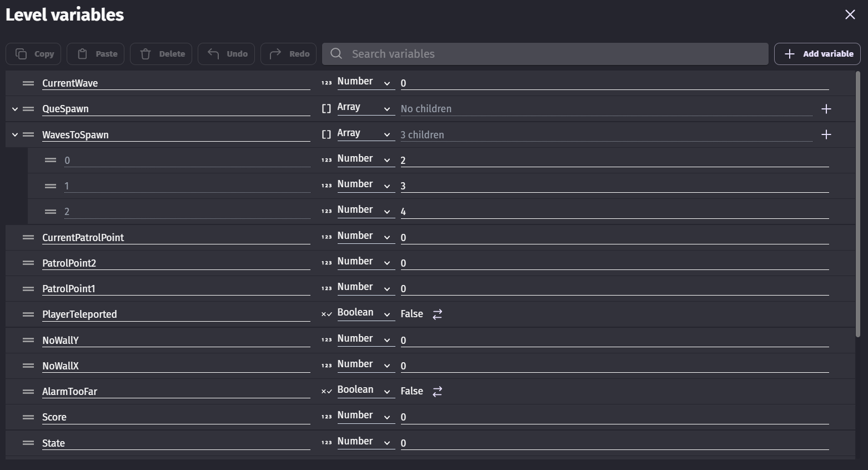Click the Add variable button
The height and width of the screenshot is (470, 868).
point(817,54)
